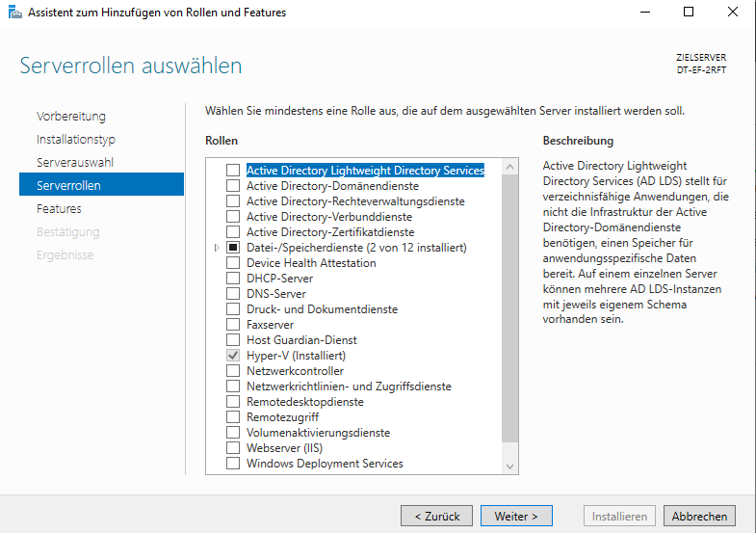
Task: Check the DNS-Server role
Action: (232, 294)
